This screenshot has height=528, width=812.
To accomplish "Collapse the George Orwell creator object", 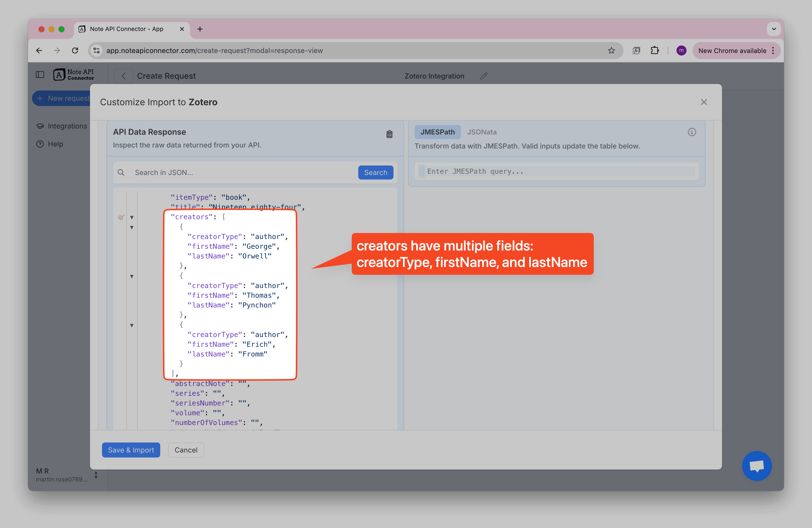I will click(x=132, y=227).
